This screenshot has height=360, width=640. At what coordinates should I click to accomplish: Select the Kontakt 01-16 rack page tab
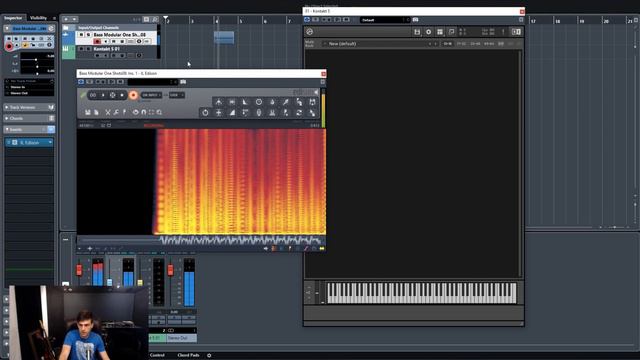pos(448,44)
